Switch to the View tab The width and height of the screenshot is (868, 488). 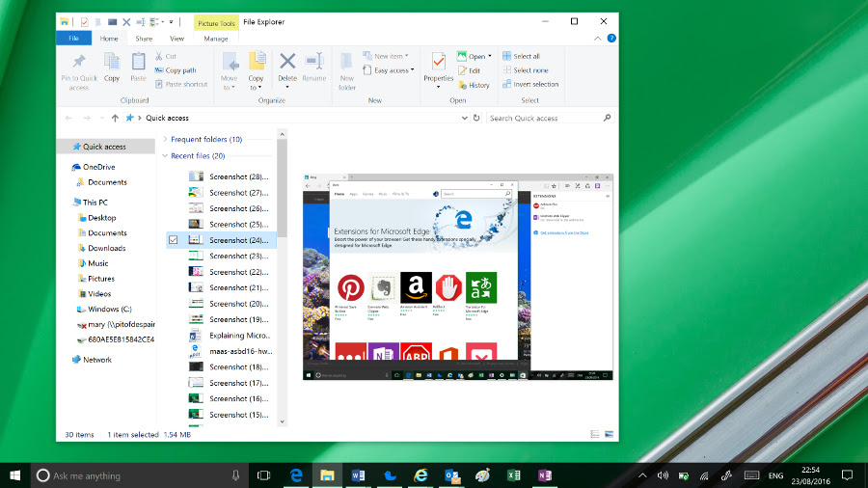point(176,39)
